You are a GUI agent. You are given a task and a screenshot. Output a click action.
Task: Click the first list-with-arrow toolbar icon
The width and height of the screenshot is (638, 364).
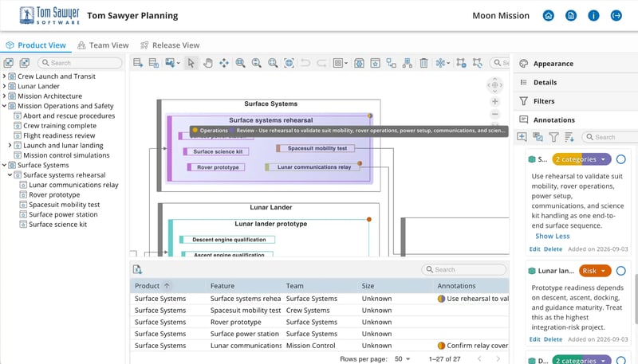[x=138, y=63]
